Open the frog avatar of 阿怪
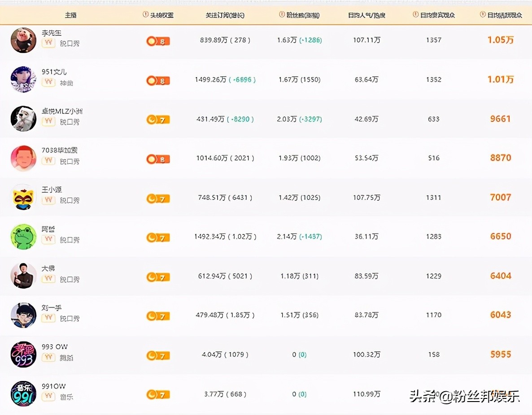Viewport: 532px width, 415px height. pos(23,236)
